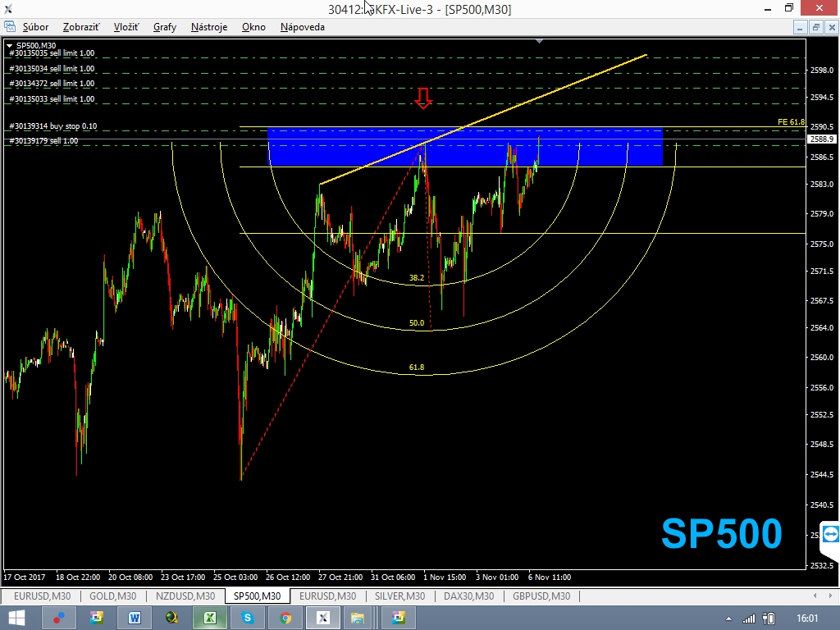Open EURUSD,M30 tab next to GOLD,M30
Image resolution: width=840 pixels, height=630 pixels.
pos(43,596)
